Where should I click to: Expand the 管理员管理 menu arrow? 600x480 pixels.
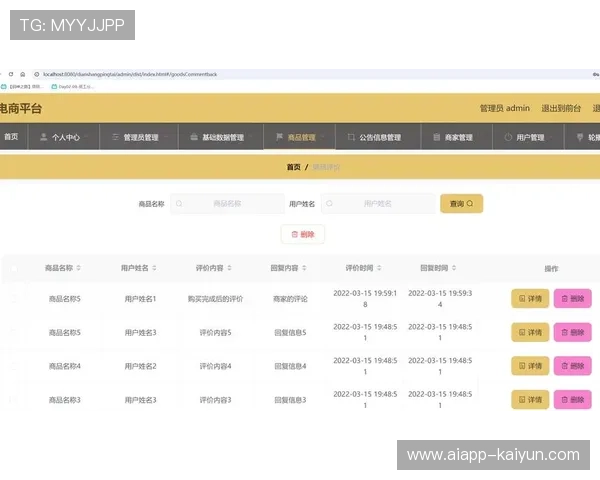point(166,137)
